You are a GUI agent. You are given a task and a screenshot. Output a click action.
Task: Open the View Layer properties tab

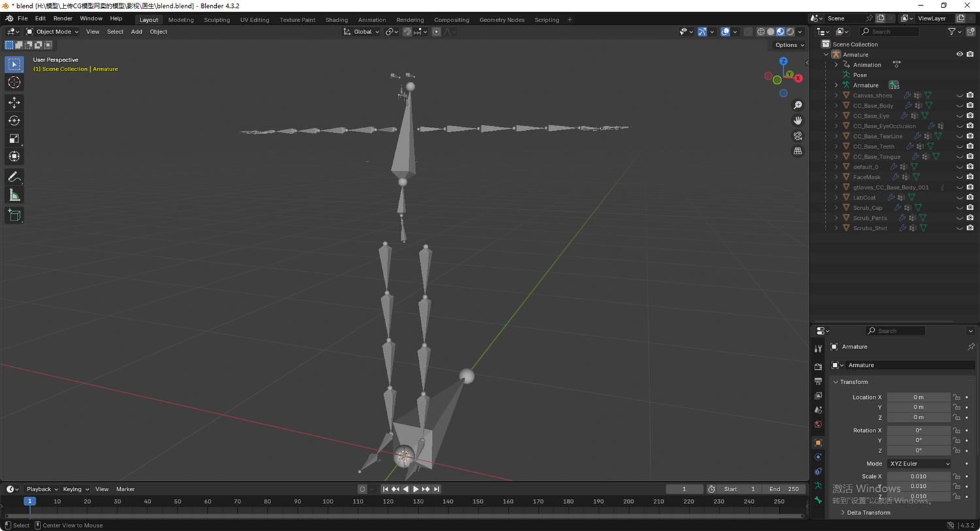[818, 396]
